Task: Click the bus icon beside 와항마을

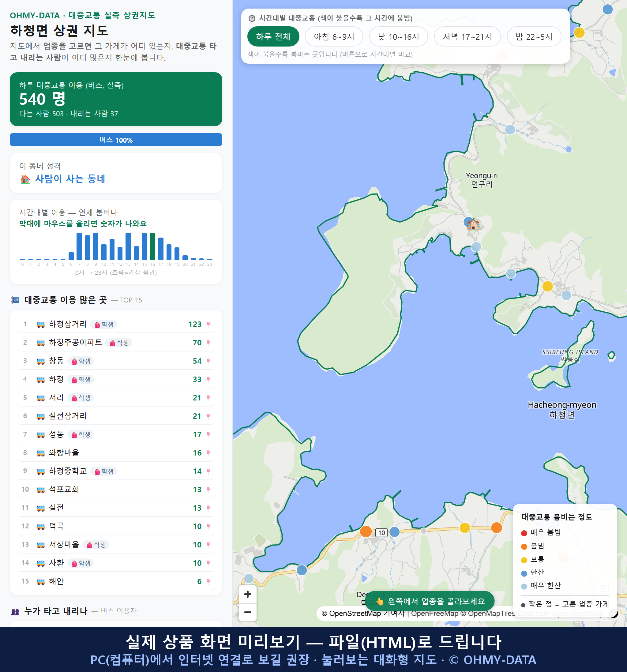Action: pyautogui.click(x=40, y=453)
